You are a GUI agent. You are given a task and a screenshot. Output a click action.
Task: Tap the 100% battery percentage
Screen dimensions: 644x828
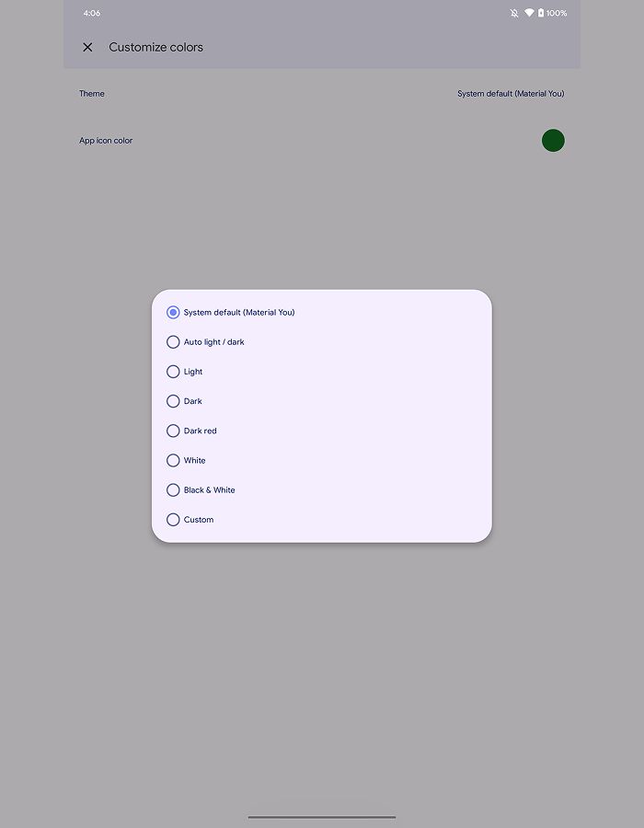tap(557, 13)
